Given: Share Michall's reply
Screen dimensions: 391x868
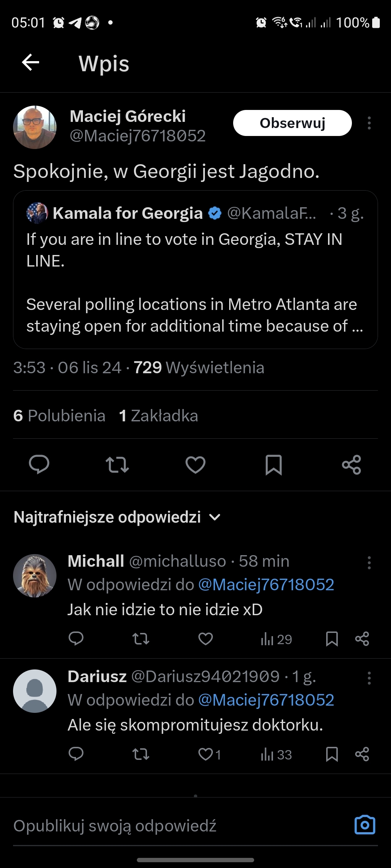Looking at the screenshot, I should [x=362, y=639].
